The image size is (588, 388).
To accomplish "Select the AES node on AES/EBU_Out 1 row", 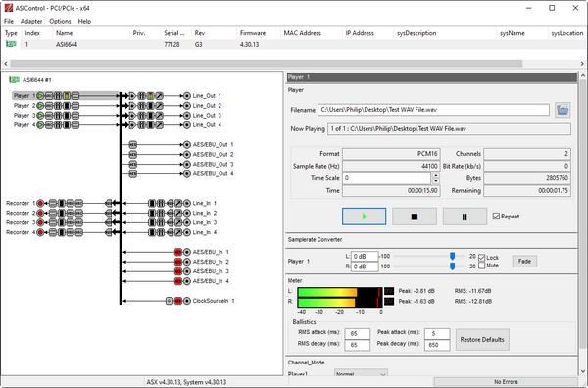I will click(132, 144).
